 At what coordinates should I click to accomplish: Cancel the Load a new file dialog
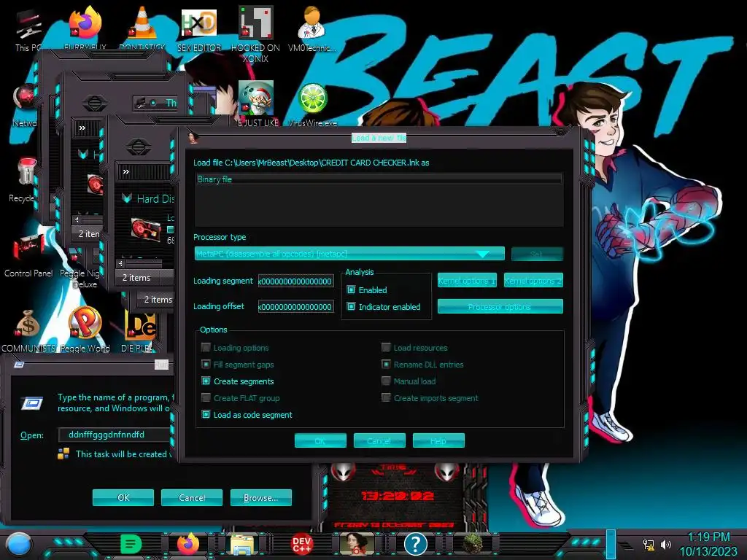tap(379, 441)
